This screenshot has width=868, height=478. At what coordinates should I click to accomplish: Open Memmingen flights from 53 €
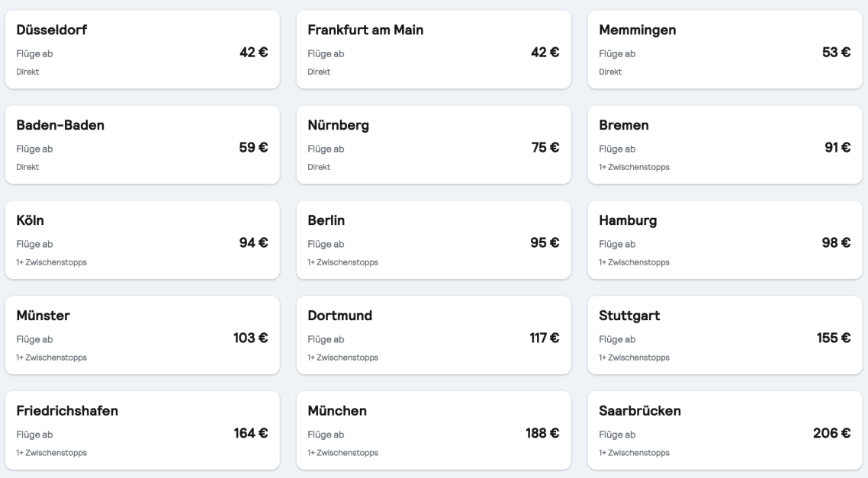(x=725, y=50)
